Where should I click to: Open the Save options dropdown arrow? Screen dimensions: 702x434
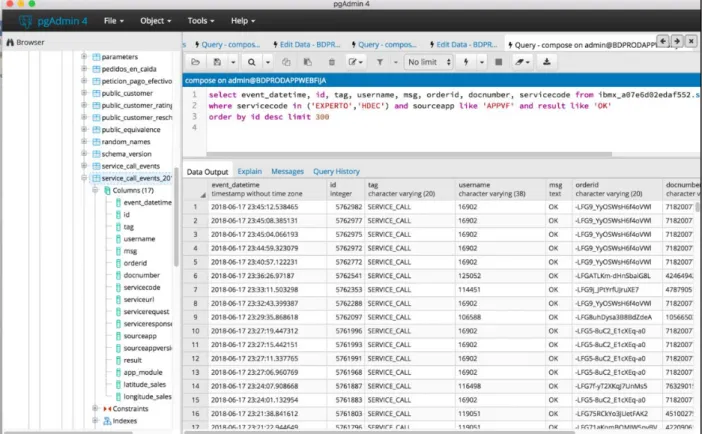click(x=233, y=62)
